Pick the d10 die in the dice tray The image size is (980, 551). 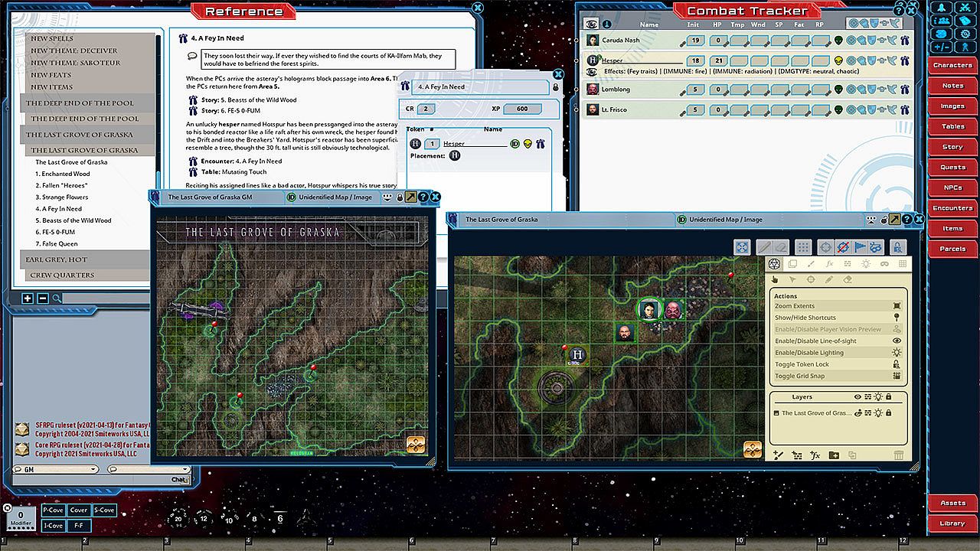click(229, 520)
